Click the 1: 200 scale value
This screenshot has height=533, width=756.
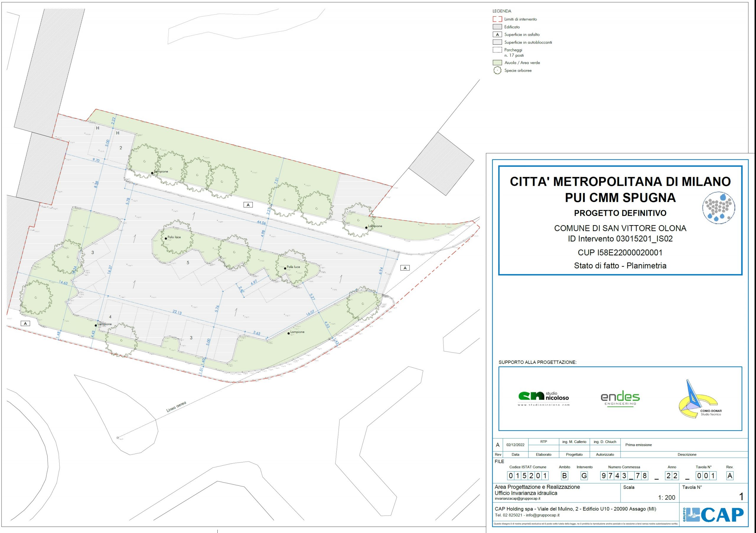click(667, 498)
